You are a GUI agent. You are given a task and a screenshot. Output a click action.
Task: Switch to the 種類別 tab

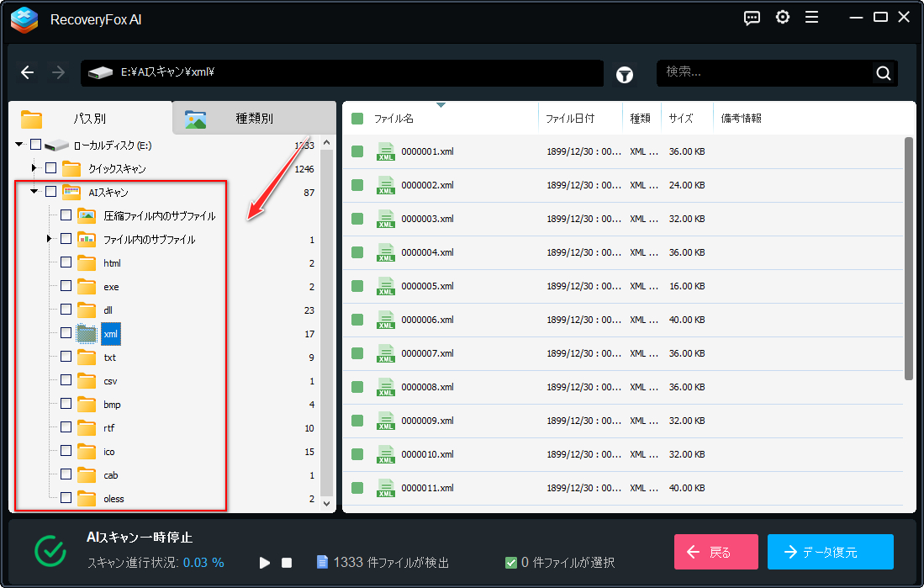254,119
